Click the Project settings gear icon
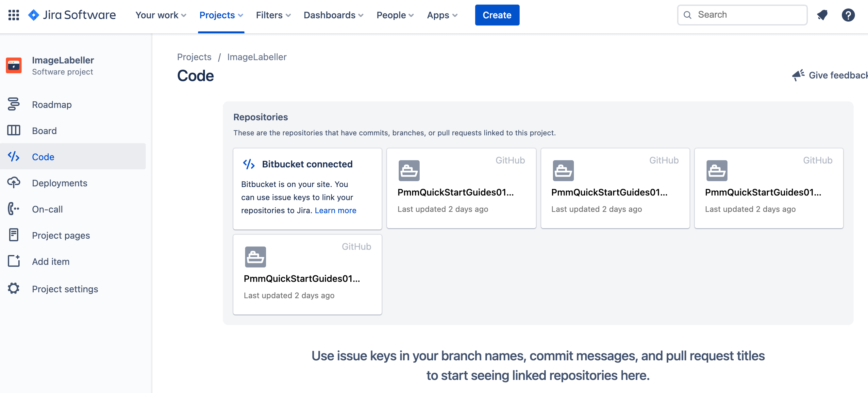 (13, 288)
